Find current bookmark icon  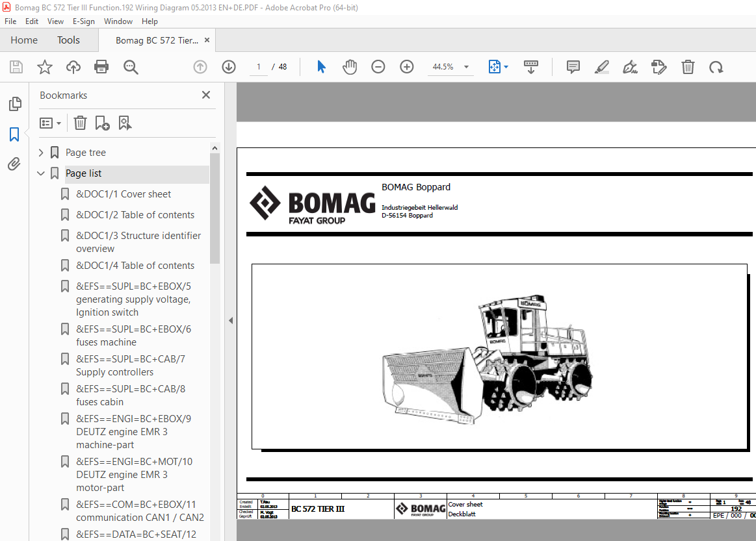pos(125,123)
